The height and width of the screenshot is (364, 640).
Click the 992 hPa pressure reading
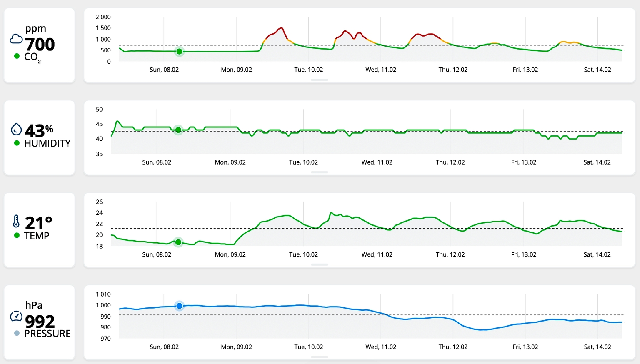point(40,321)
